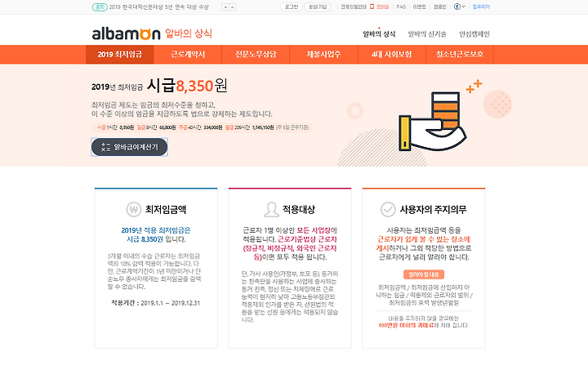
Task: Open the Facebook icon dropdown
Action: click(x=459, y=7)
